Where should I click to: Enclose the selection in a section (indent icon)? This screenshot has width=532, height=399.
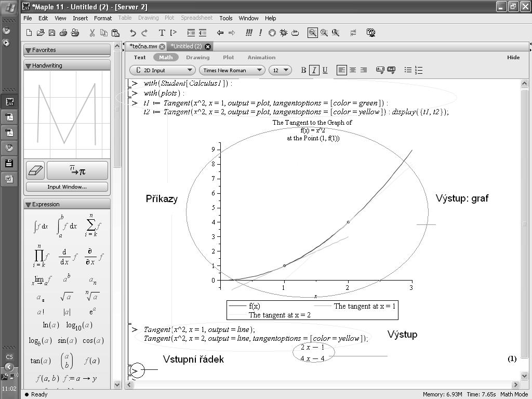[x=191, y=33]
